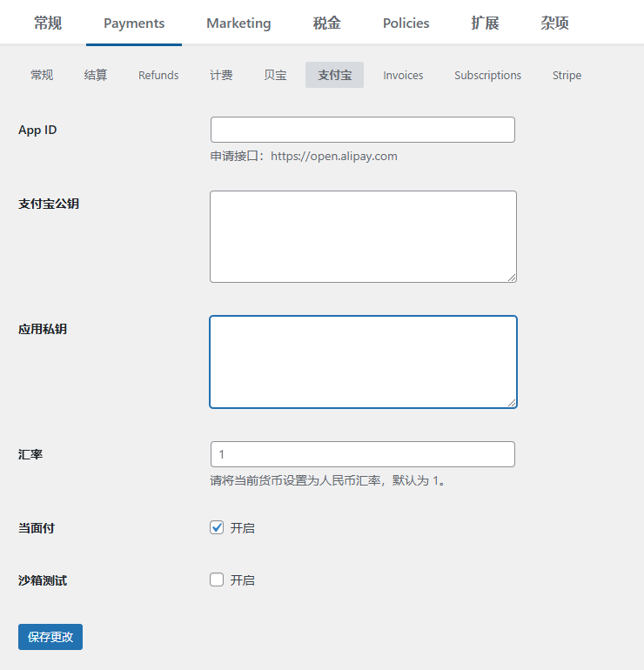
Task: Click the App ID input field
Action: (363, 130)
